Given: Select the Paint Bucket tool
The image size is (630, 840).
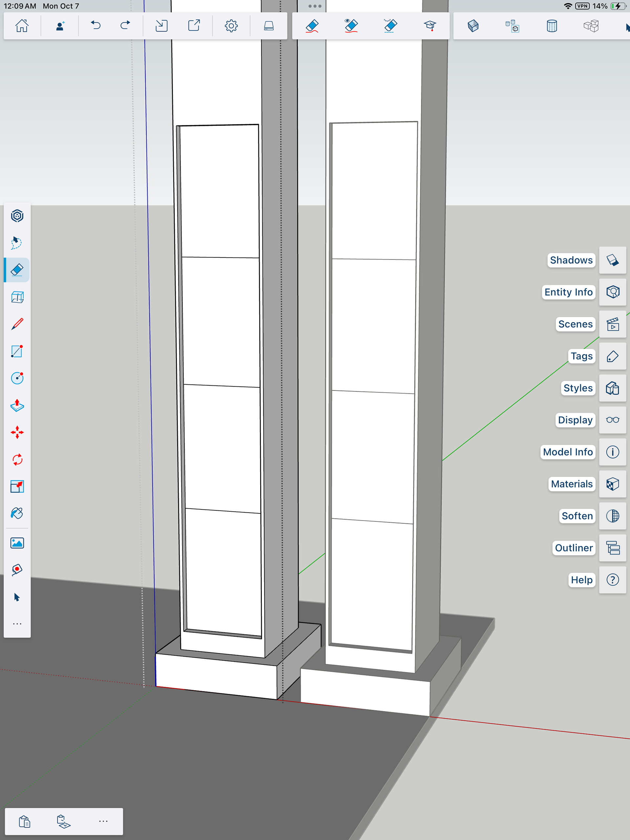Looking at the screenshot, I should point(17,513).
